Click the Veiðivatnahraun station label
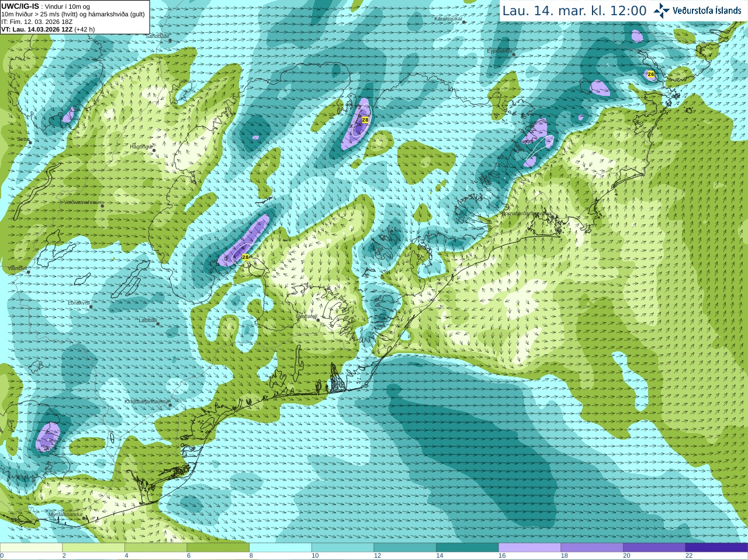Screen dimensions: 748x560 click(82, 202)
